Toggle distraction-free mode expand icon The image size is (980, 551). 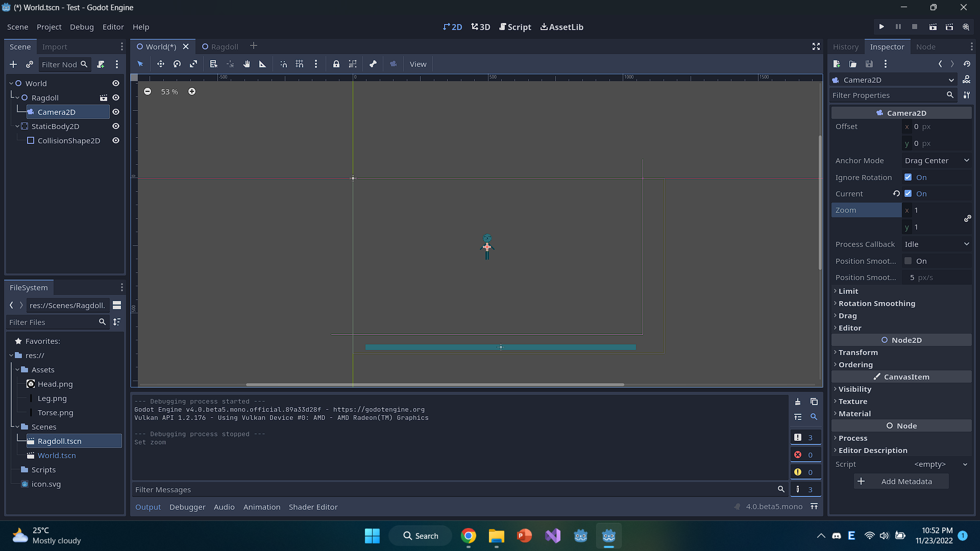coord(816,47)
